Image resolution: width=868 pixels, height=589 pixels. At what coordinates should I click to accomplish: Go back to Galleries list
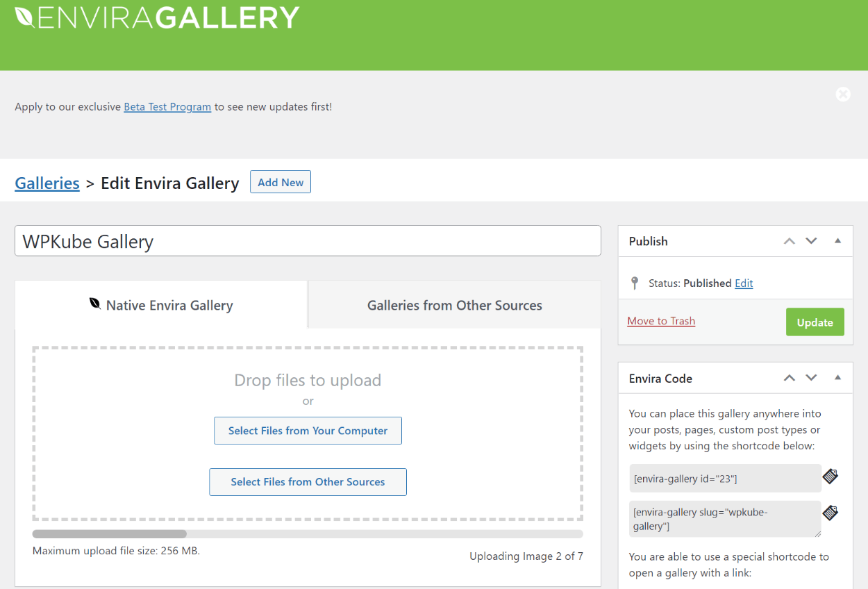coord(47,183)
